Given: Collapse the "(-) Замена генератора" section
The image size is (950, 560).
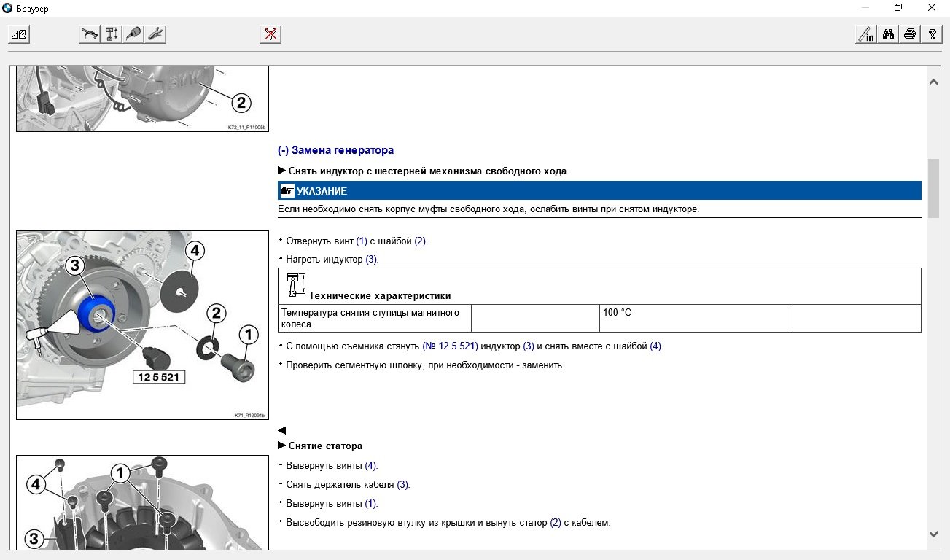Looking at the screenshot, I should [335, 150].
